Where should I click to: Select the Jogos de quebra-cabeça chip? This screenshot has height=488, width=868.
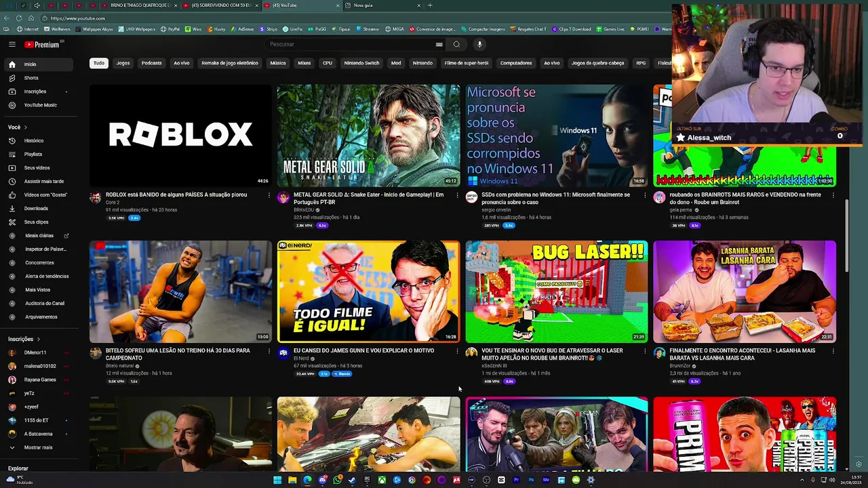pos(597,63)
